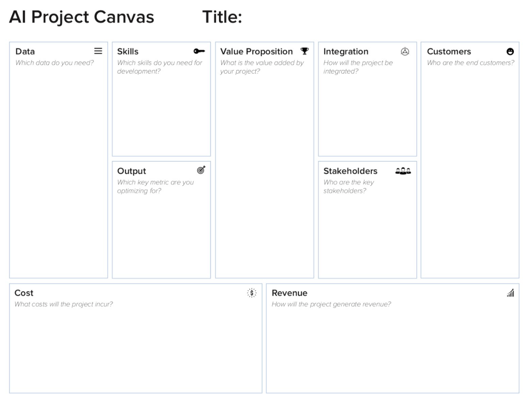Click the dollar sign Cost icon
The width and height of the screenshot is (532, 404).
point(252,293)
